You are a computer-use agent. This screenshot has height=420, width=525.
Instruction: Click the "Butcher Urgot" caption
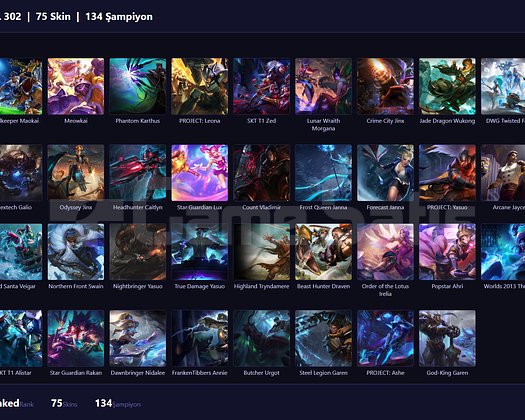point(261,373)
